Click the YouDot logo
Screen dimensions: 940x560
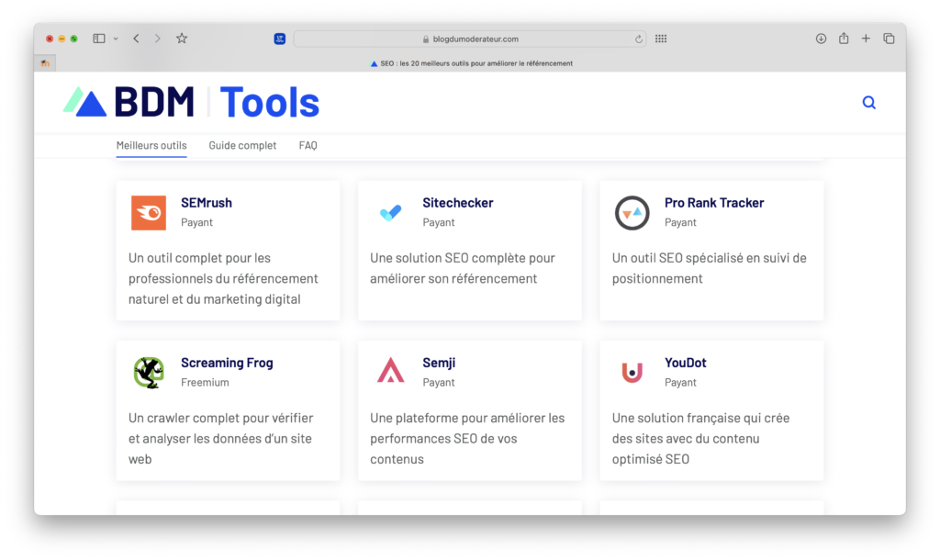click(x=632, y=373)
